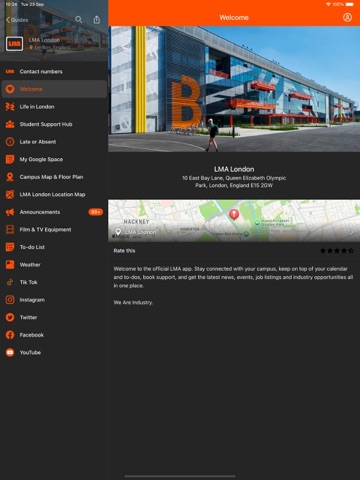This screenshot has width=360, height=480.
Task: Open YouTube label
Action: 30,352
